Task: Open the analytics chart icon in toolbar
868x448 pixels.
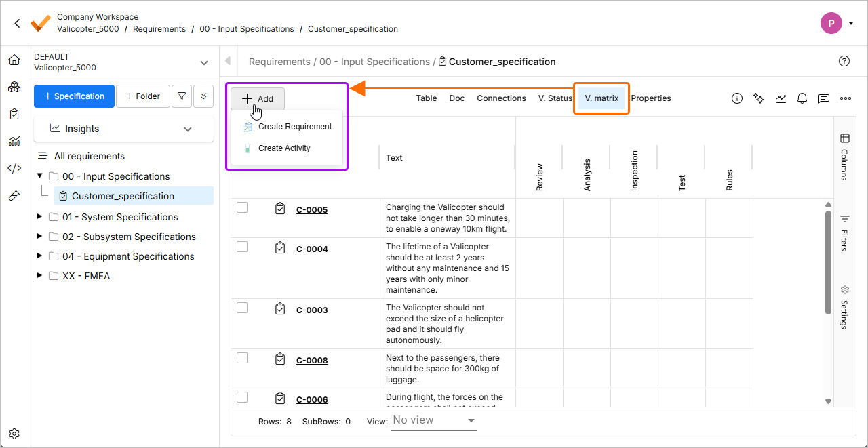Action: click(x=781, y=98)
